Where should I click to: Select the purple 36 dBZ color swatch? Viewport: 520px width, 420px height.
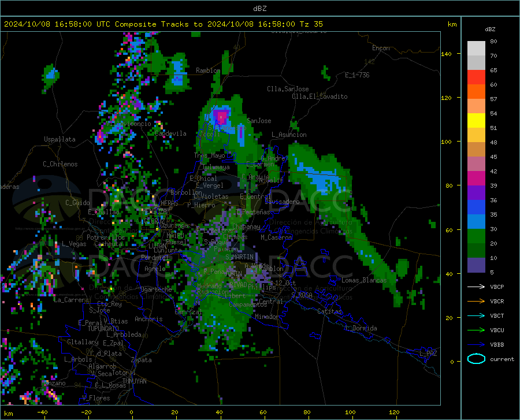[x=476, y=193]
